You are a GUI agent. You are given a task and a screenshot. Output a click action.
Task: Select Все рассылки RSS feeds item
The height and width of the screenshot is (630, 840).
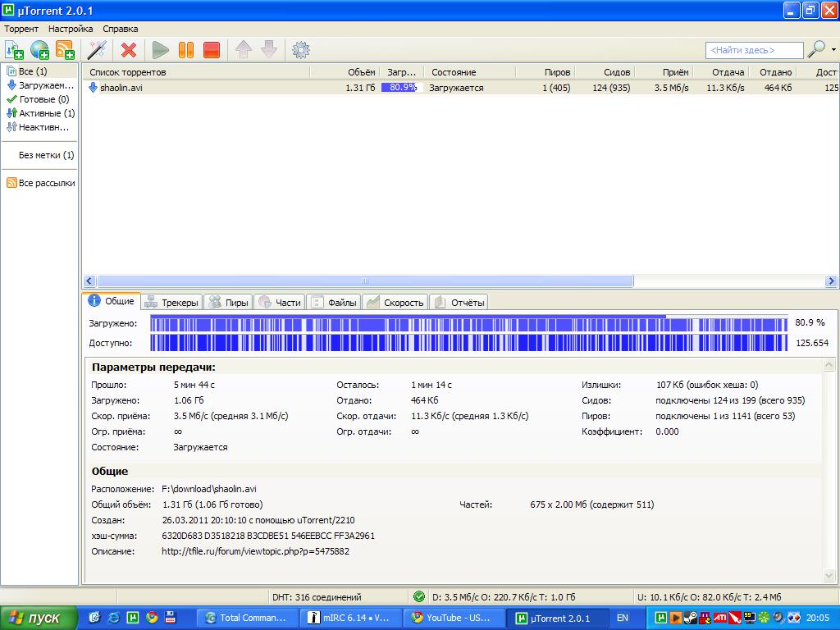click(41, 183)
